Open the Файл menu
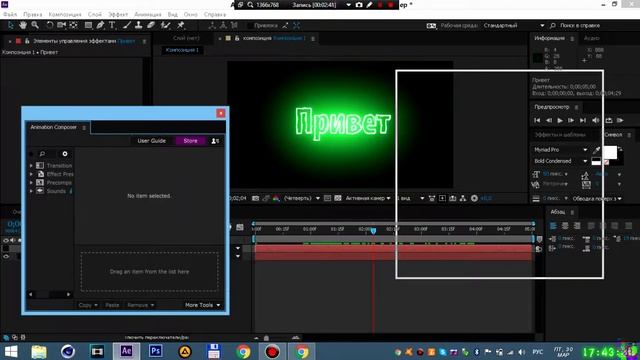This screenshot has width=640, height=360. coord(10,14)
